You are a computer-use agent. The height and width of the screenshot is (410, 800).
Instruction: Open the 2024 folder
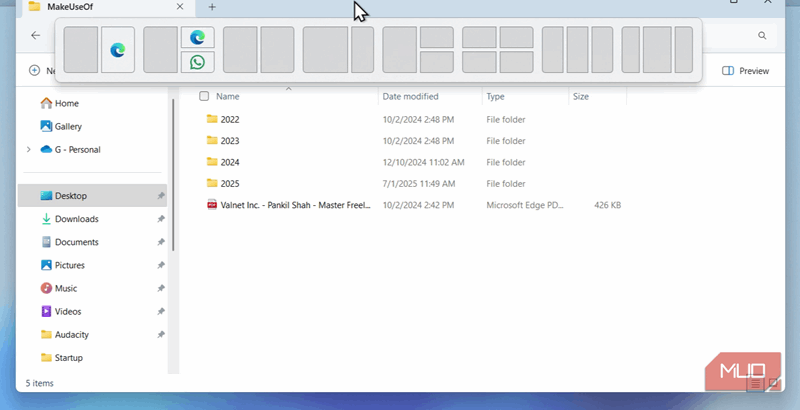pyautogui.click(x=230, y=162)
